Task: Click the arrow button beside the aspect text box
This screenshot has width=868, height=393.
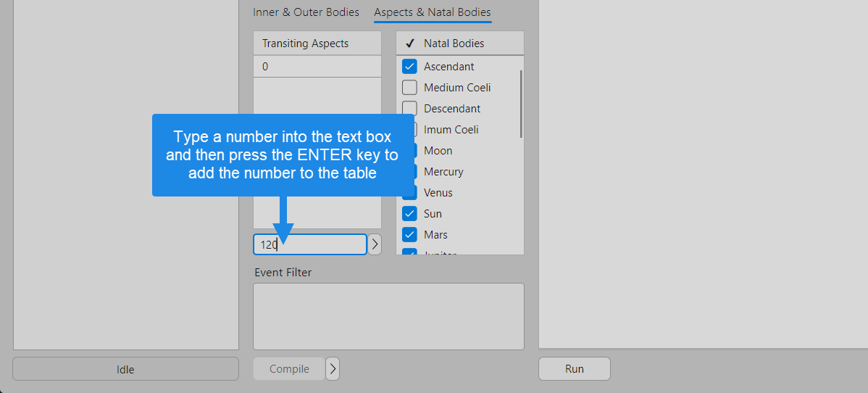Action: click(x=375, y=244)
